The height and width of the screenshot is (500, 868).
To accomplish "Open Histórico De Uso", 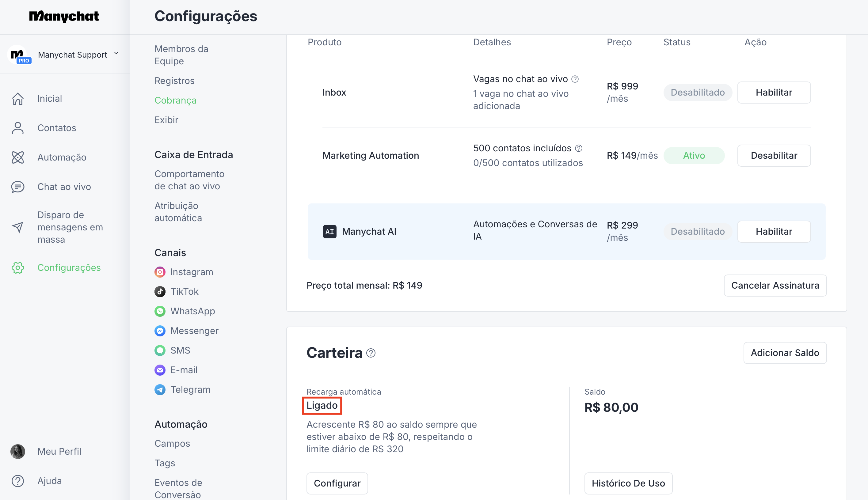I will click(628, 483).
